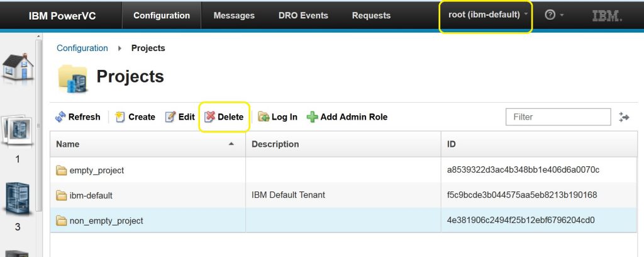Click the Log In toolbar icon
This screenshot has height=257, width=644.
click(x=264, y=117)
